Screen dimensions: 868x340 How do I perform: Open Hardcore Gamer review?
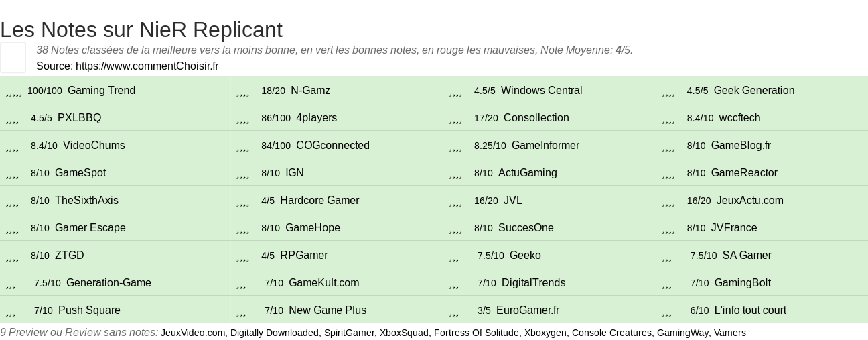pyautogui.click(x=319, y=201)
